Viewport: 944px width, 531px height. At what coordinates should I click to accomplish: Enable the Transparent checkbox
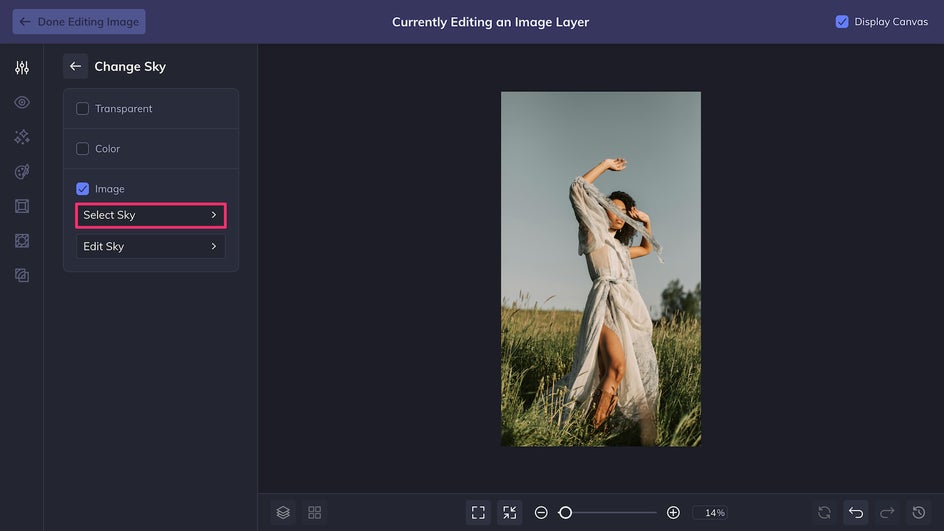click(x=82, y=108)
